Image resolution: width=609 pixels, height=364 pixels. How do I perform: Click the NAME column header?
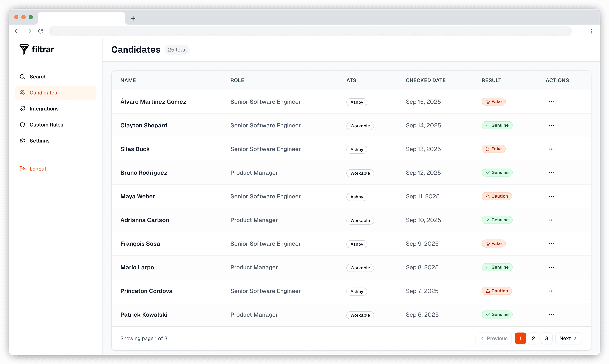pos(128,80)
